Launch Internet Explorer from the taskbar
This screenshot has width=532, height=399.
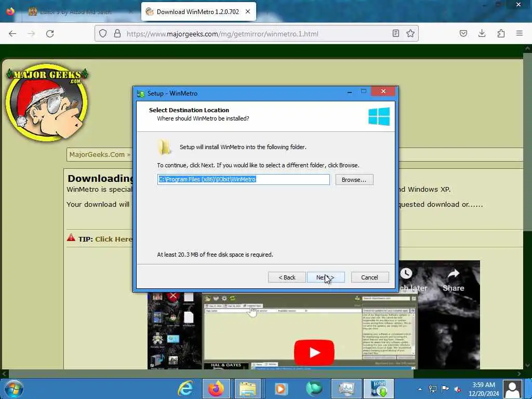click(x=185, y=389)
